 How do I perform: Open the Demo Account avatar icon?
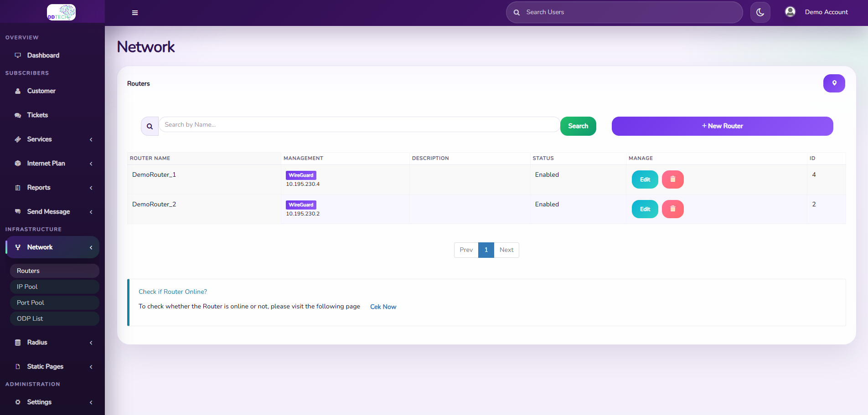click(790, 12)
